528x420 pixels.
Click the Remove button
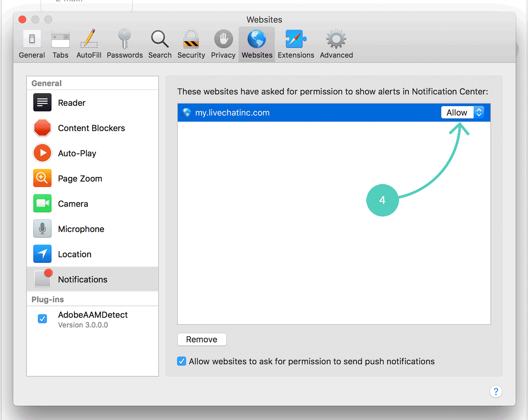(202, 339)
